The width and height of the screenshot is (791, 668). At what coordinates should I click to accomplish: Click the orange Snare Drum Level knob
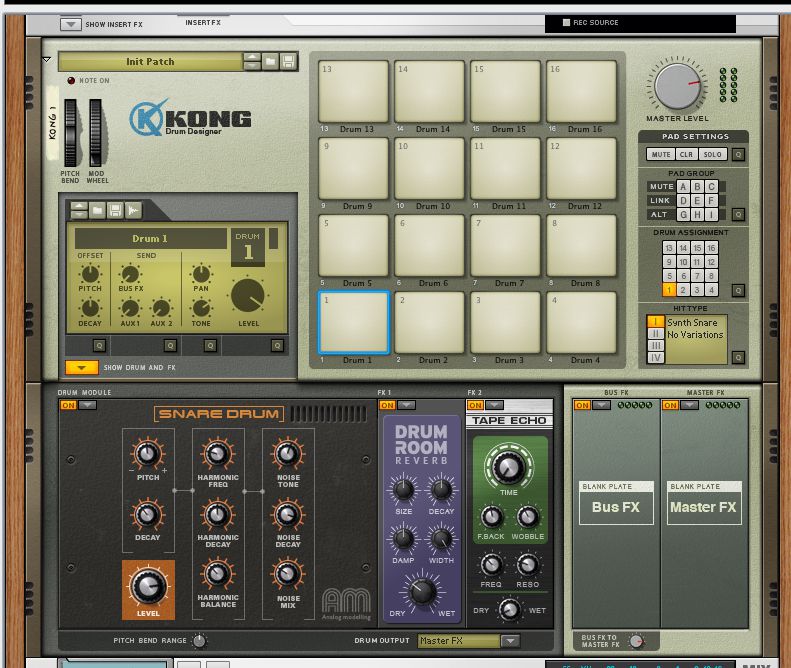[148, 587]
